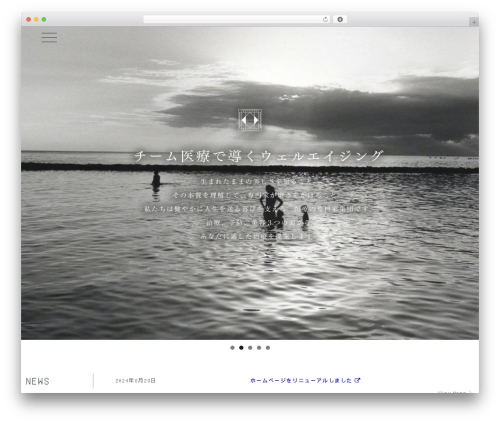Viewport: 500px width, 423px height.
Task: Switch to the fourth slide dot
Action: pos(259,348)
